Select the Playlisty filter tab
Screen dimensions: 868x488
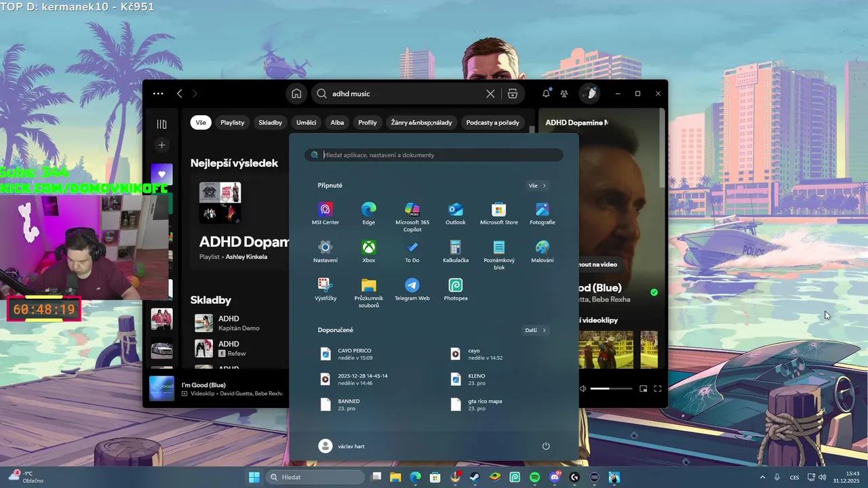(232, 123)
